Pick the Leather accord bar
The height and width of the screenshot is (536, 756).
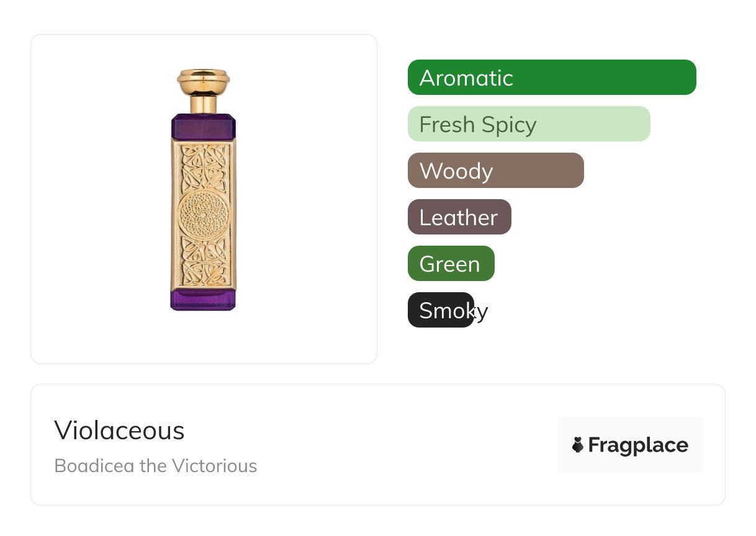pos(459,217)
